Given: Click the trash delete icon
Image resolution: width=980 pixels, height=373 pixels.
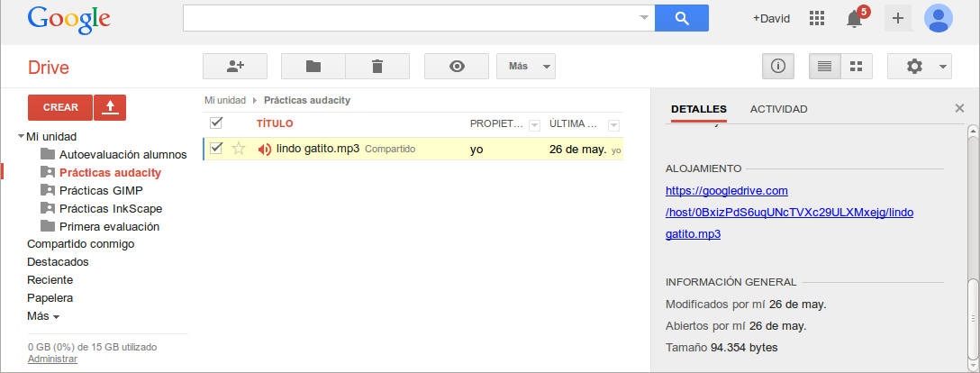Looking at the screenshot, I should 377,67.
